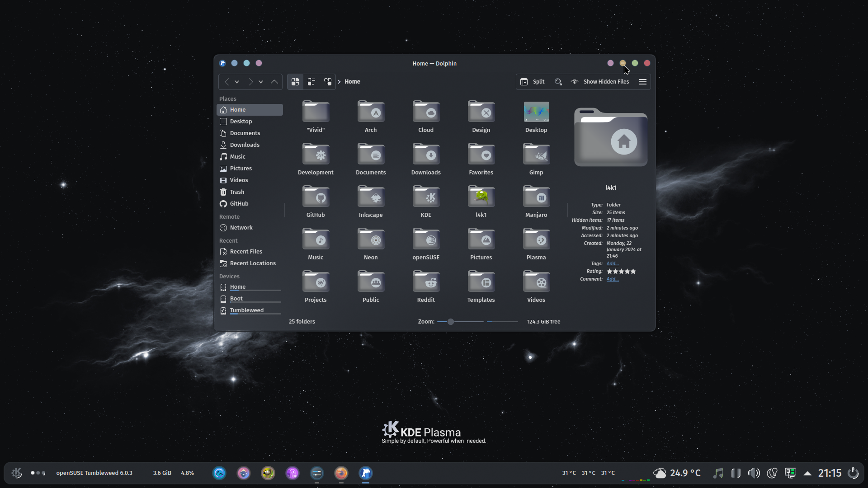Open the KDE folder
The height and width of the screenshot is (488, 868).
pos(426,202)
